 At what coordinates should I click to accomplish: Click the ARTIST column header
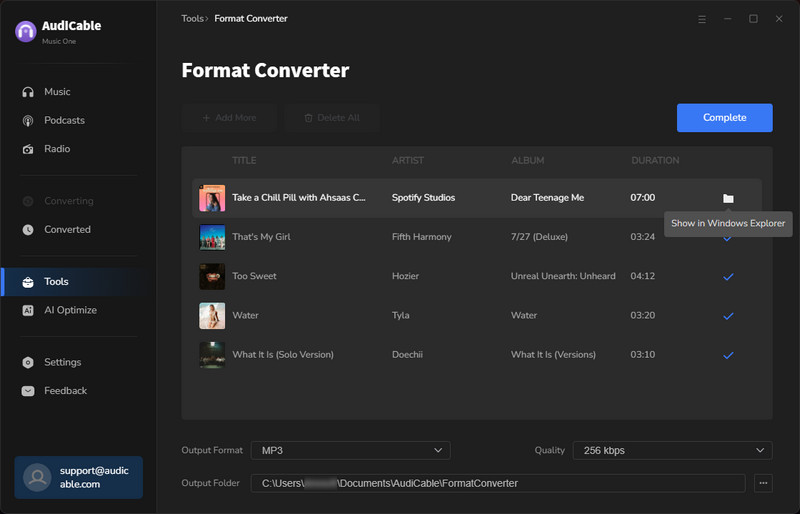[408, 161]
